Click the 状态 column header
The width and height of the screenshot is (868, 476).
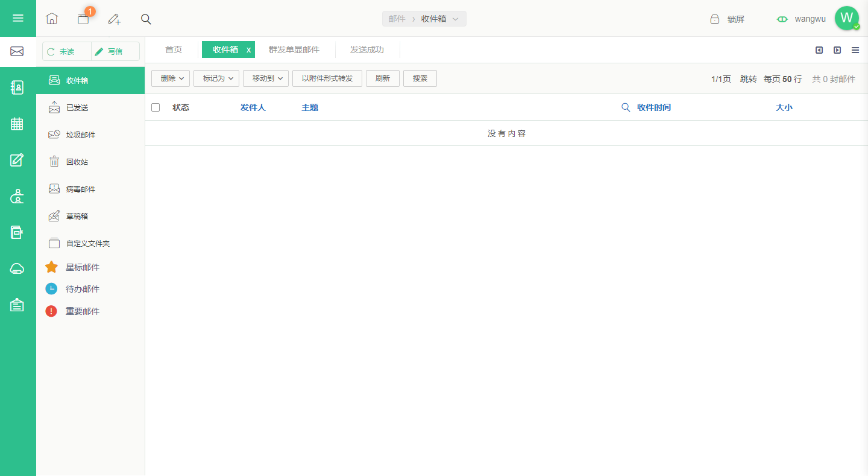(x=181, y=107)
